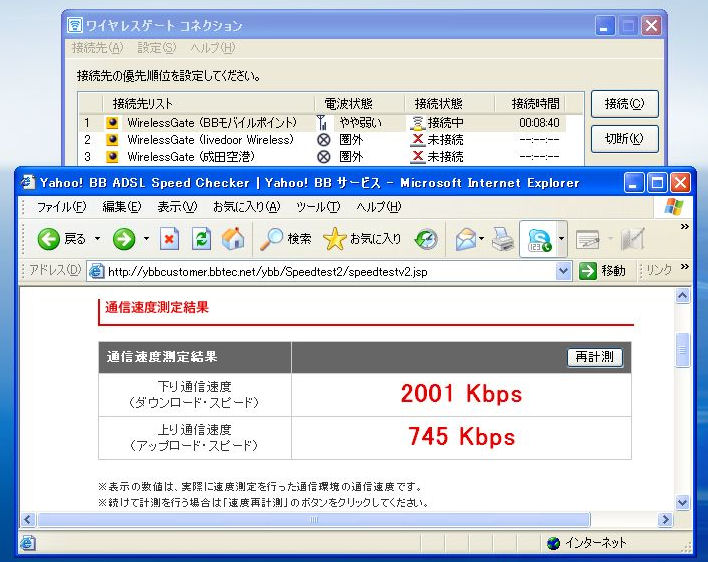Click the 2001 Kbps download value
Screen dimensions: 708x562
[461, 394]
